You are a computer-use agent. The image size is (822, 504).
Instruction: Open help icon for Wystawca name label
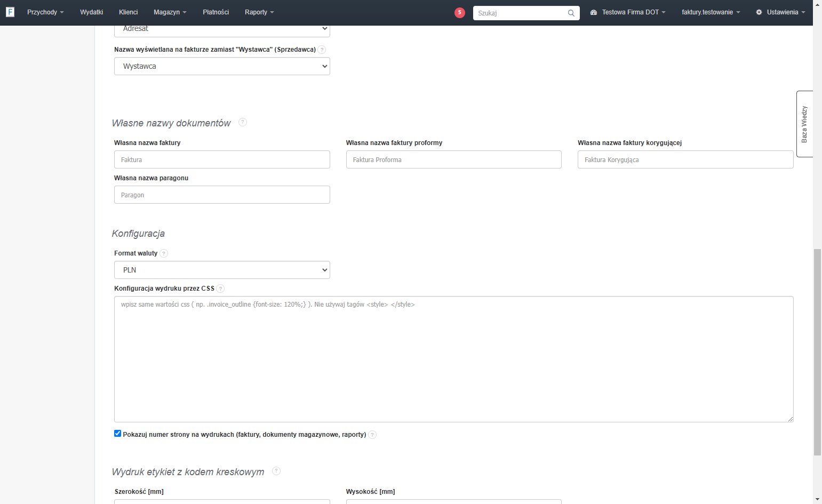click(x=322, y=50)
